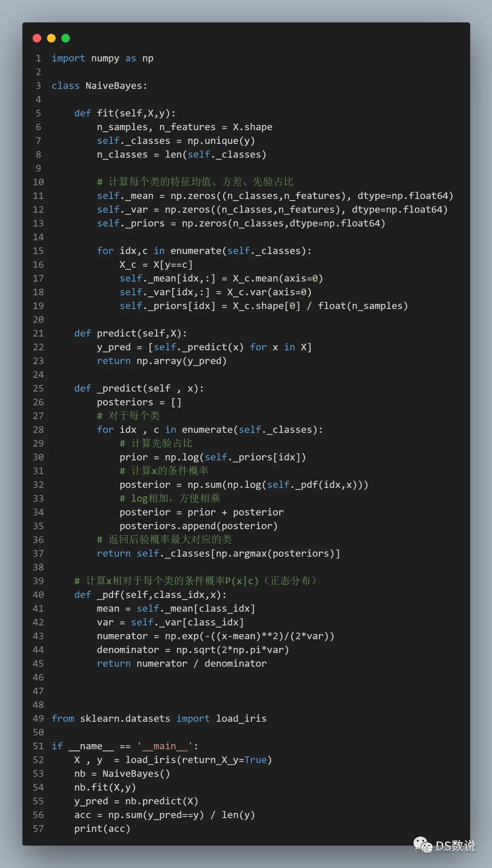The height and width of the screenshot is (868, 492).
Task: Click 'nb = NaiveBayes()' line
Action: coord(122,774)
